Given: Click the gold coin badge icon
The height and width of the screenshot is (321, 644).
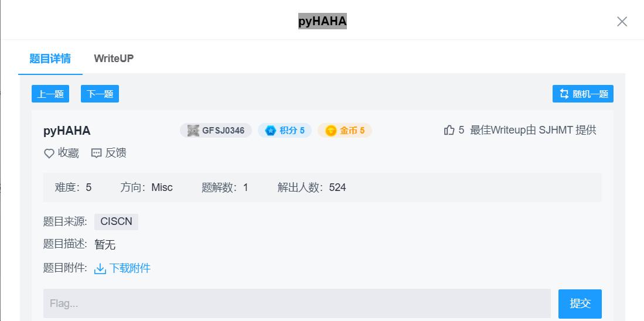Looking at the screenshot, I should pos(331,130).
